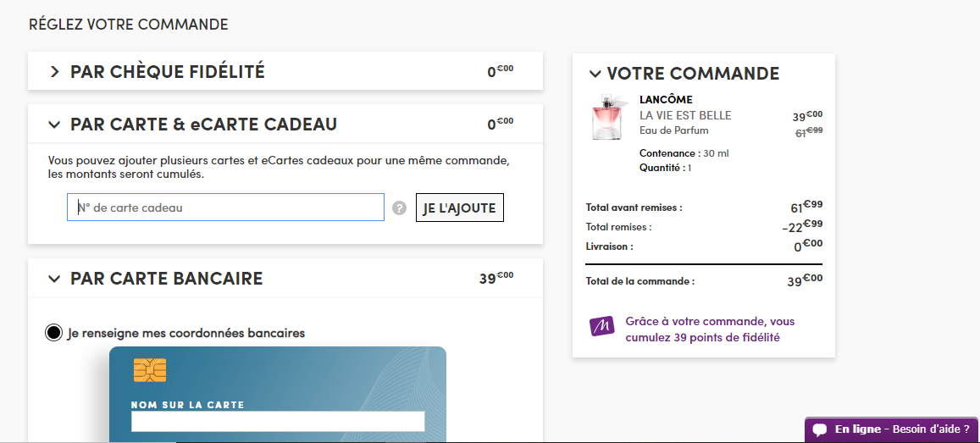The image size is (980, 443).
Task: Click the -22€99 discount amount
Action: coord(802,225)
